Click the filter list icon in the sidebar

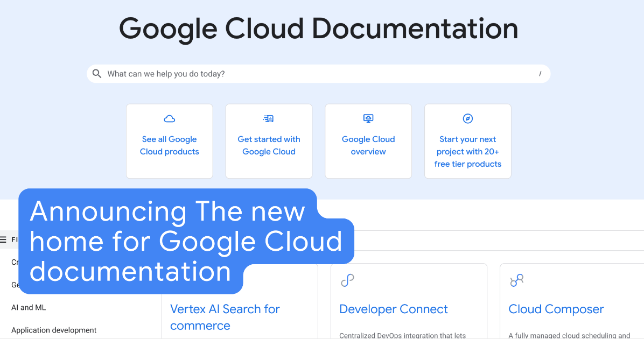click(x=4, y=240)
